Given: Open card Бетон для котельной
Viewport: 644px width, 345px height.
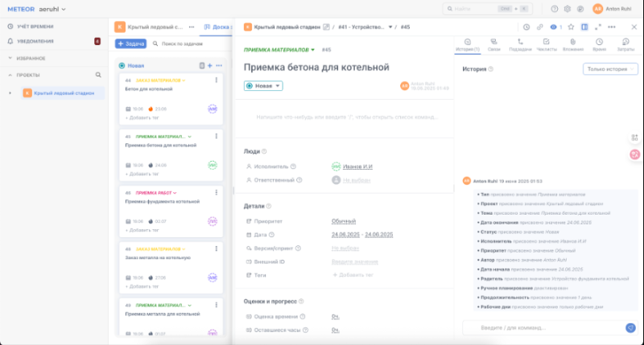Looking at the screenshot, I should click(x=149, y=89).
